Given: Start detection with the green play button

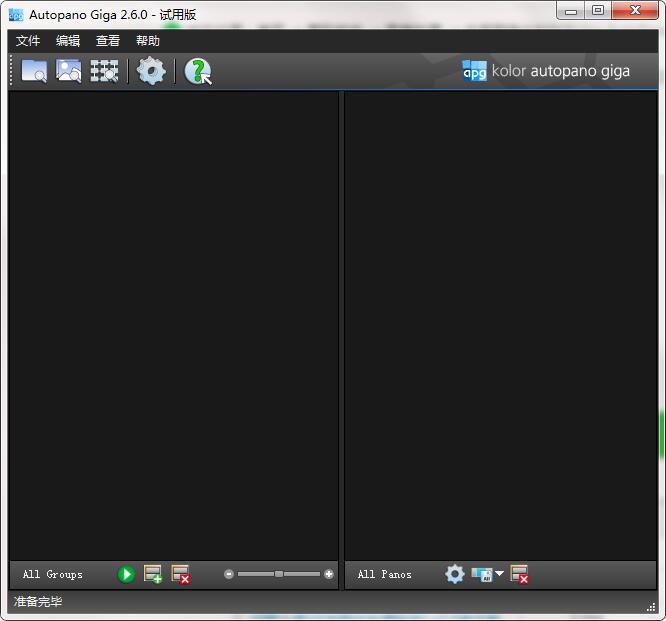Looking at the screenshot, I should click(126, 574).
